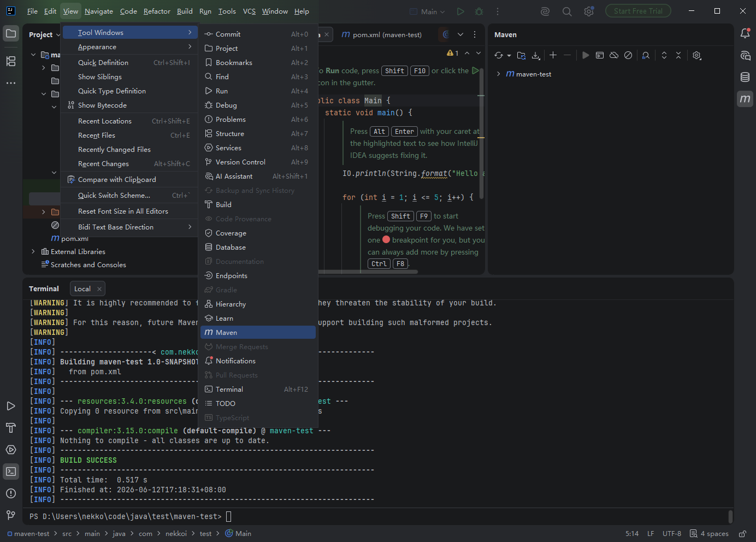Open Database tool window icon in right stripe
This screenshot has height=542, width=756.
(745, 77)
